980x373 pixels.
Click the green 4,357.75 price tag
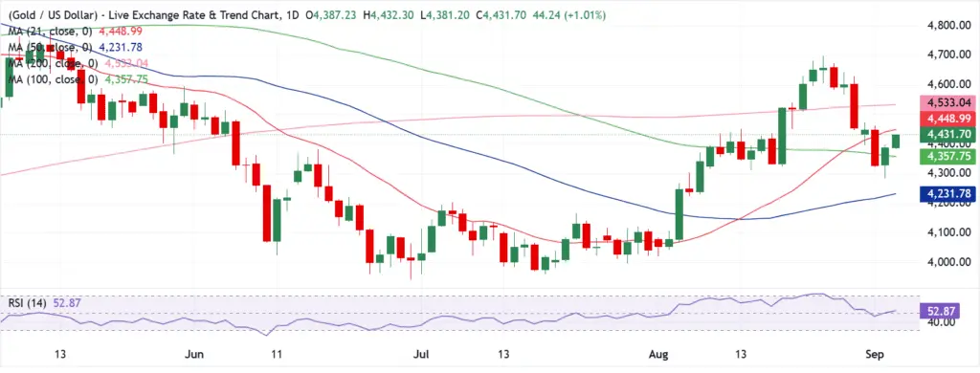947,157
